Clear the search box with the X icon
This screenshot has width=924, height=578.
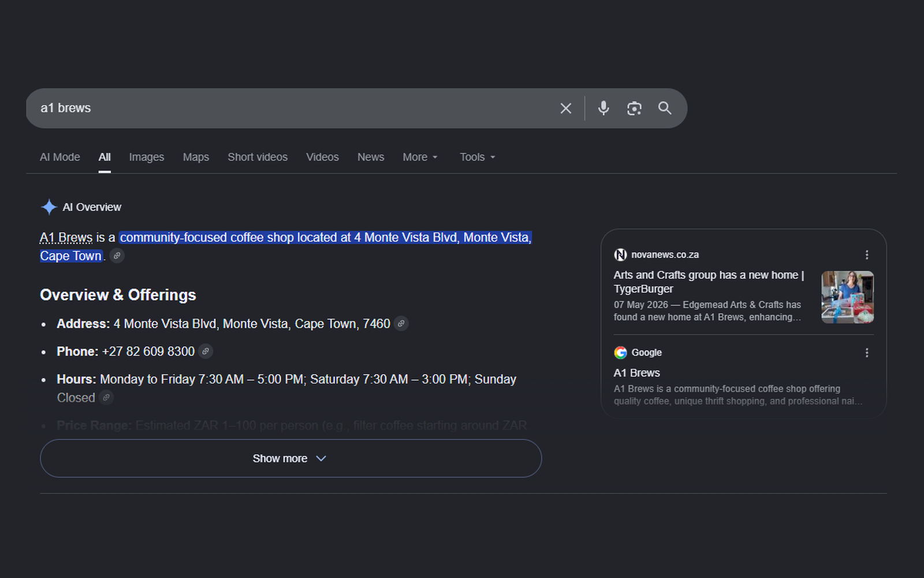pos(566,108)
